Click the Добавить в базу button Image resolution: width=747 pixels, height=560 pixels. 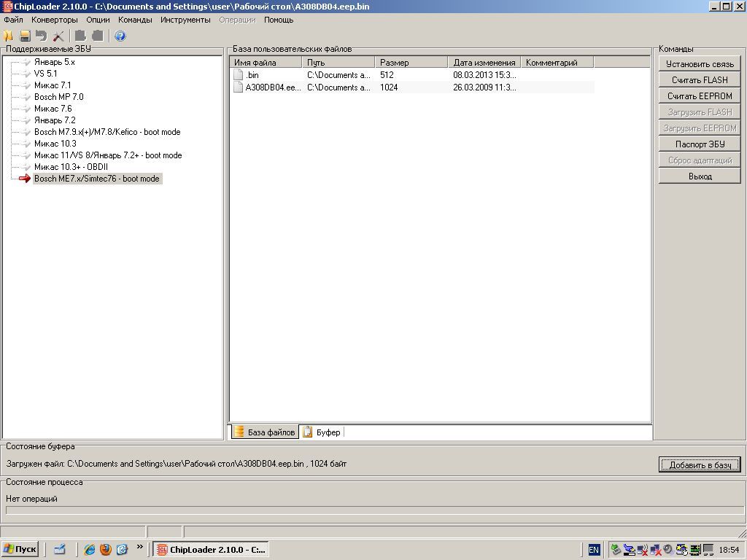pyautogui.click(x=700, y=464)
